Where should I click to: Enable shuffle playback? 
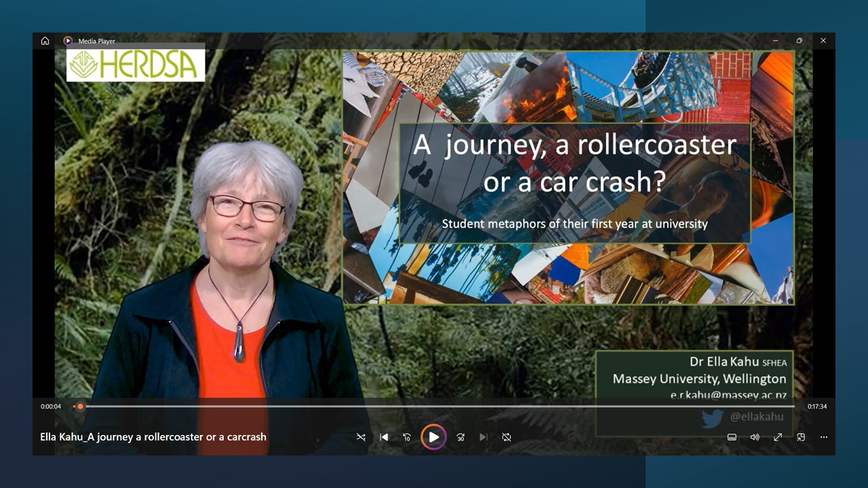[x=361, y=437]
